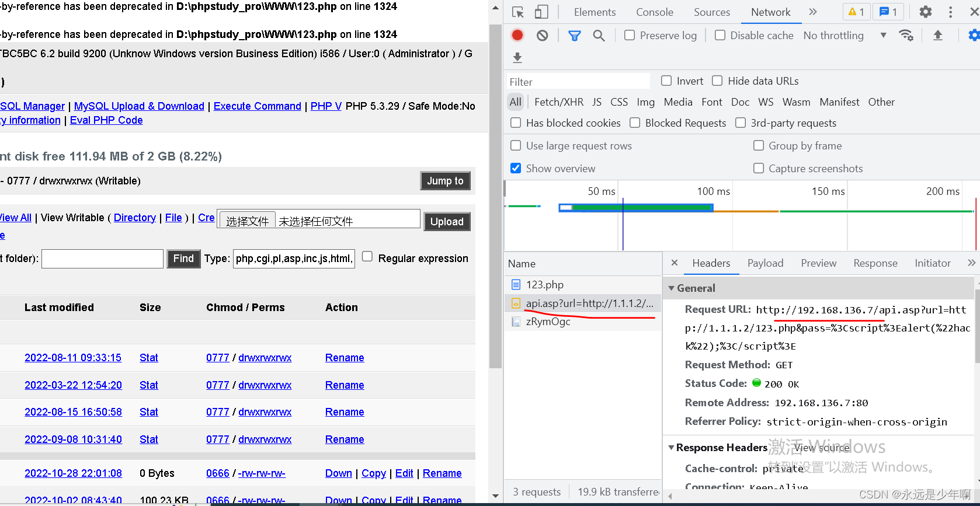Screen dimensions: 980x506
Task: Click the Find button
Action: 183,259
